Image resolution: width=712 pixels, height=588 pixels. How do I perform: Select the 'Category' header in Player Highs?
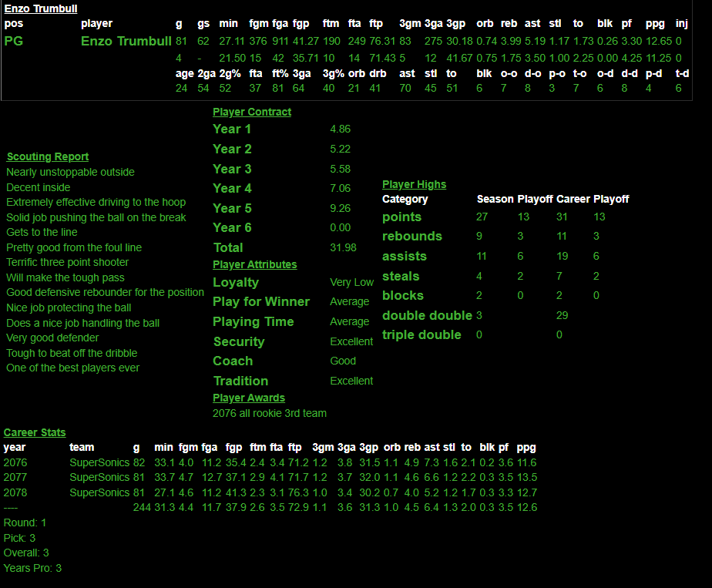405,199
